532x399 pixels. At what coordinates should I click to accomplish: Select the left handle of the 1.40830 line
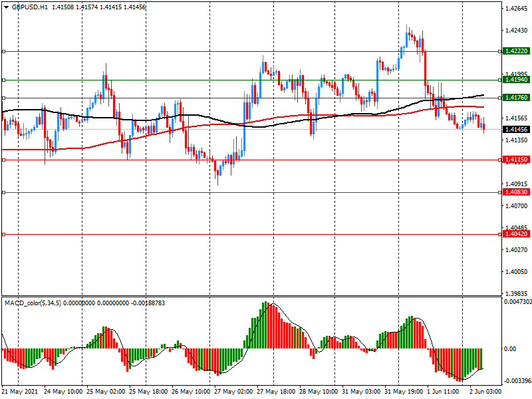[x=3, y=192]
